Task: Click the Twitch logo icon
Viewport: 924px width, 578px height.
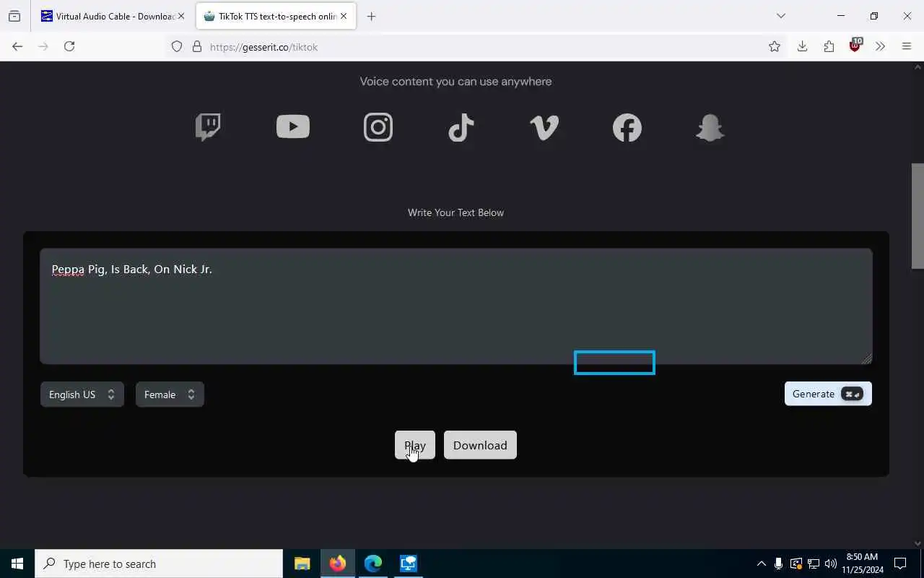Action: click(x=208, y=127)
